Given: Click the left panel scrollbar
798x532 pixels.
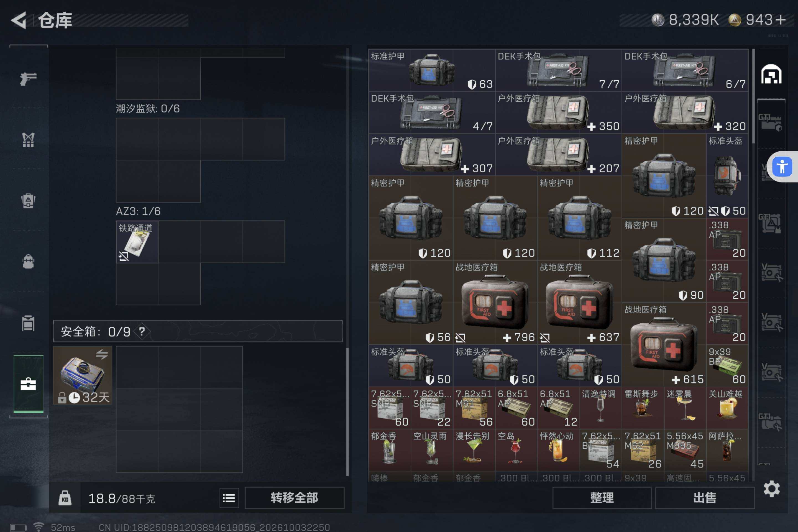Looking at the screenshot, I should (347, 412).
